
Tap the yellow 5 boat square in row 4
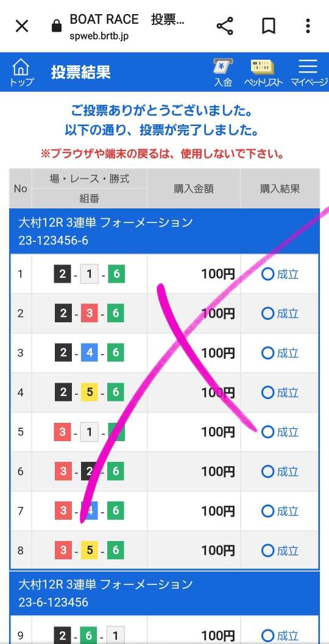click(x=89, y=392)
